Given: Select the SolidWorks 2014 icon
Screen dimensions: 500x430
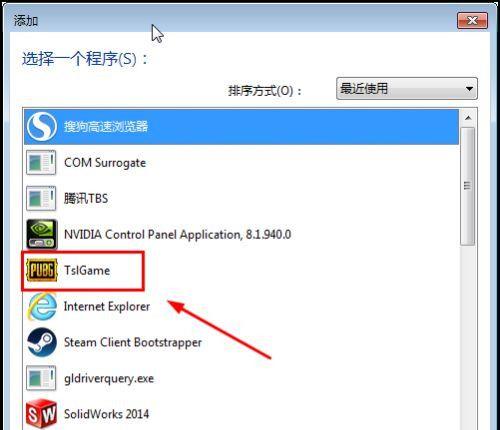Looking at the screenshot, I should [x=41, y=414].
